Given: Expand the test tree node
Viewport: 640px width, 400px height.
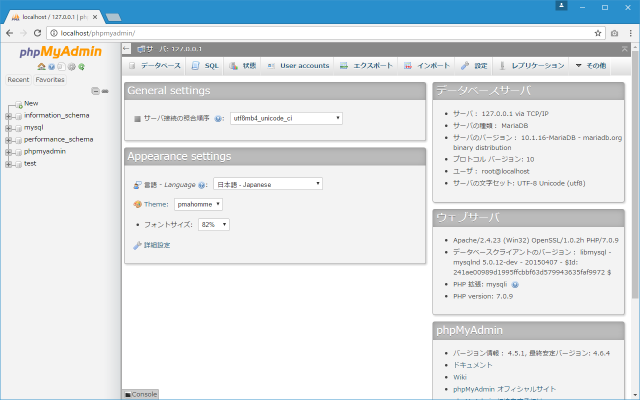Looking at the screenshot, I should (x=8, y=164).
